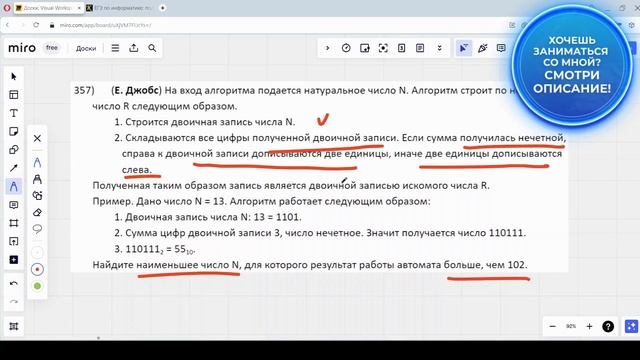Send a reaction with party popper
Screen dimensions: 640x360
482,48
